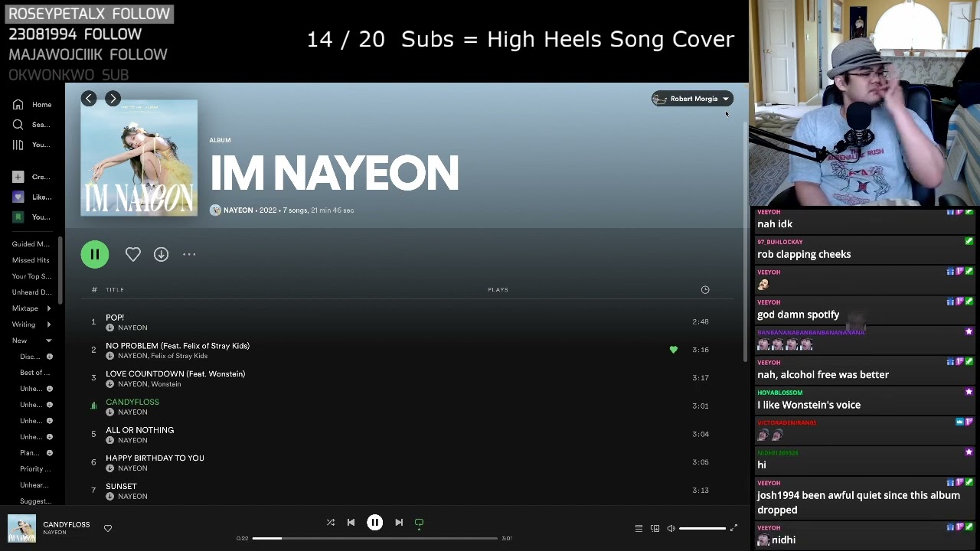The image size is (980, 551).
Task: Open the Best of ... playlist
Action: coord(35,373)
